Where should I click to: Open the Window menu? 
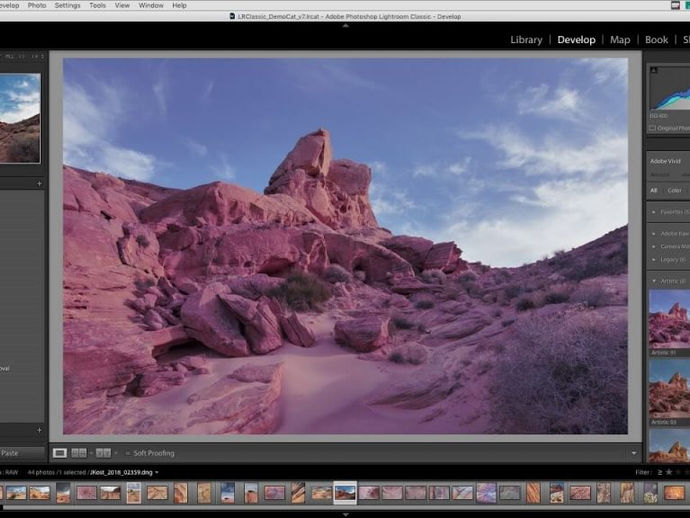pos(151,5)
